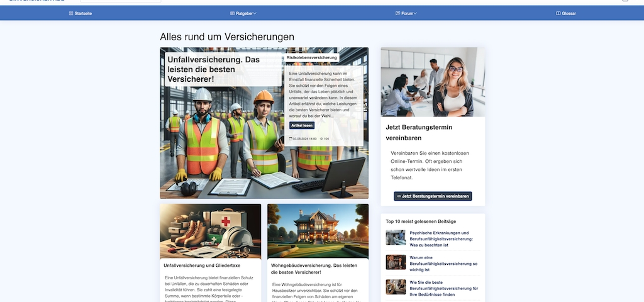Open the headline Unfallversicherung. Das leisten die besten Versicherer!

[x=214, y=69]
